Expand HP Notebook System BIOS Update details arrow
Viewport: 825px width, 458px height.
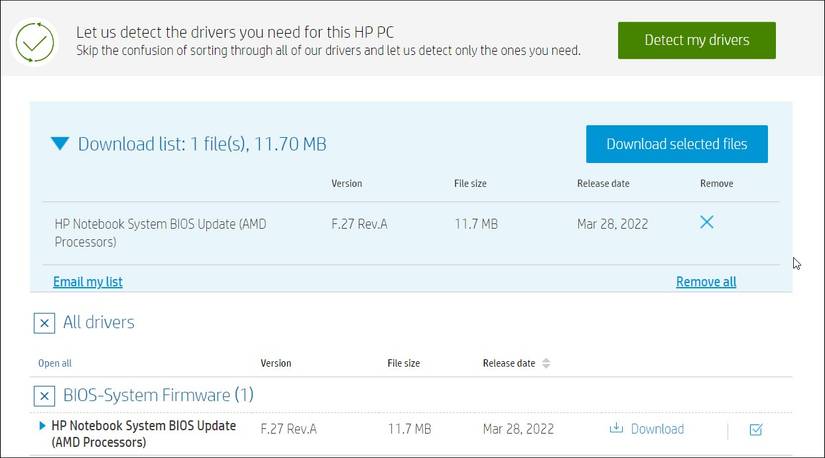42,425
